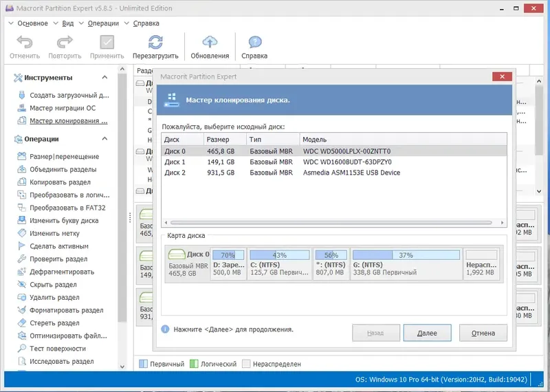Click the Преобразовать в FAT32 icon

click(22, 208)
